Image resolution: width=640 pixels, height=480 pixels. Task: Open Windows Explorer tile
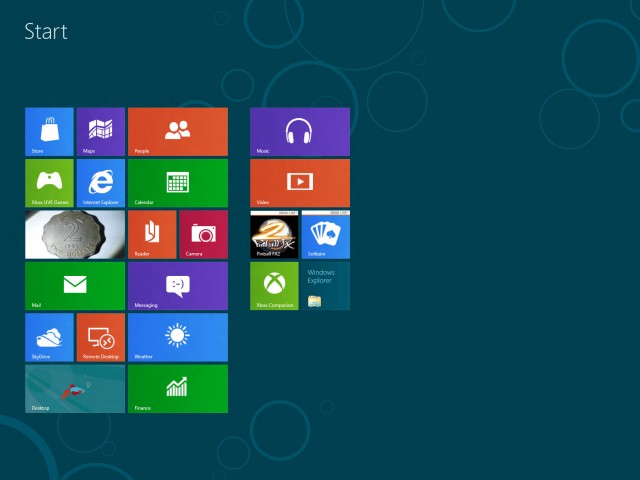[x=326, y=286]
